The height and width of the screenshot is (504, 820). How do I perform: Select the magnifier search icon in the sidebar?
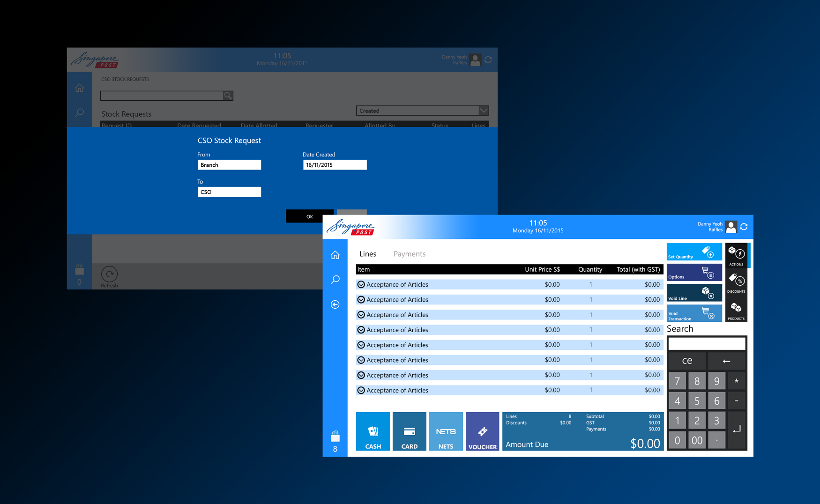tap(335, 280)
